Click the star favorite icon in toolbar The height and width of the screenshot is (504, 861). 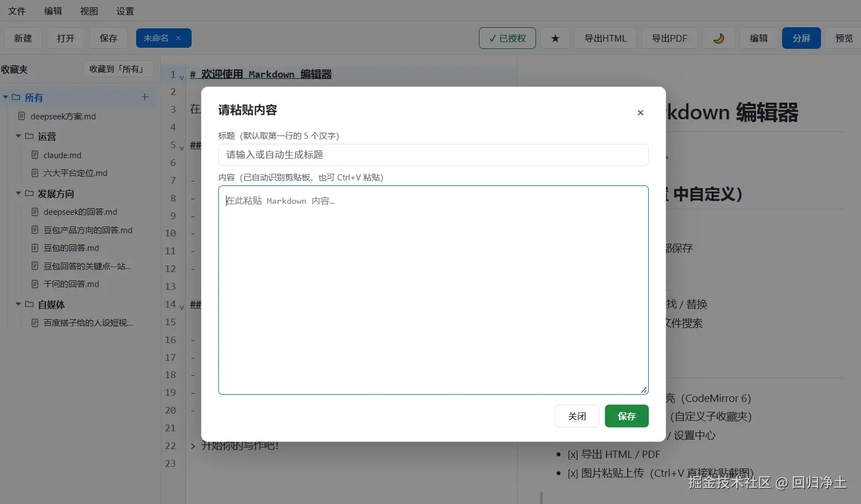tap(555, 38)
